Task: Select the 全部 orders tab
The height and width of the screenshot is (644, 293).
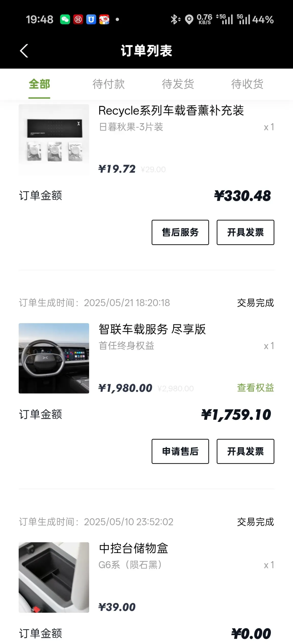Action: (x=39, y=84)
